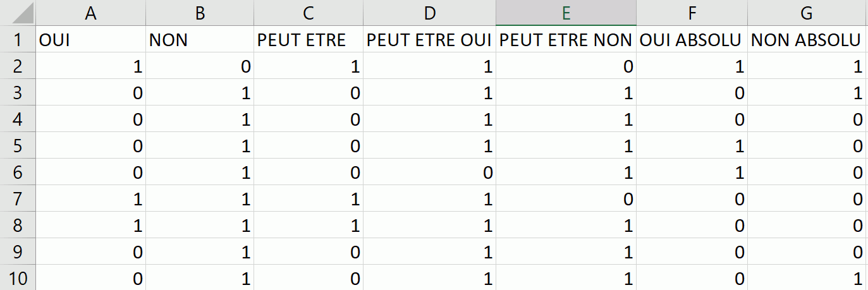Image resolution: width=868 pixels, height=290 pixels.
Task: Click column G header
Action: pyautogui.click(x=807, y=13)
